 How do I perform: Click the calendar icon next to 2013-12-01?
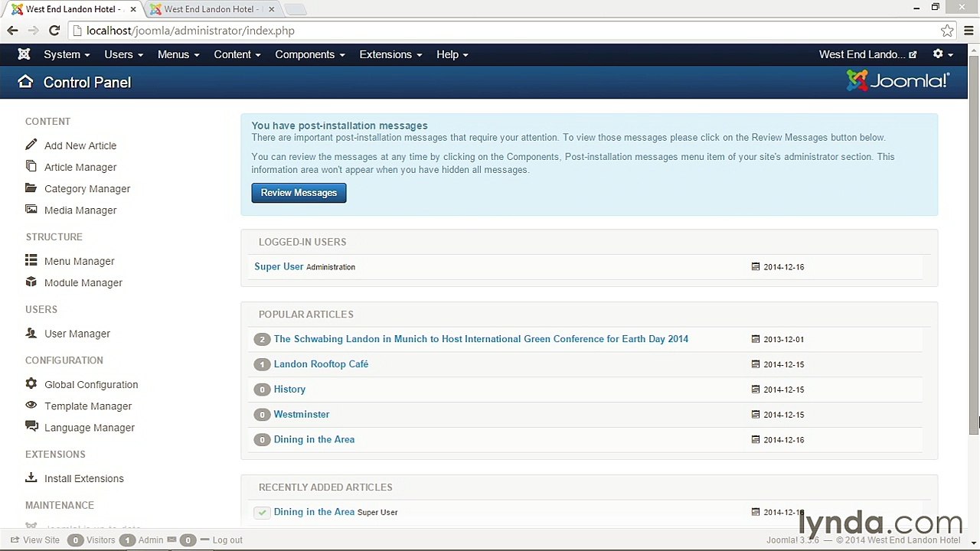point(756,339)
